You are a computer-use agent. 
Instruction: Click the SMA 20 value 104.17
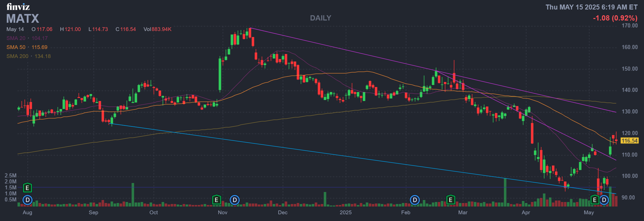(x=40, y=38)
